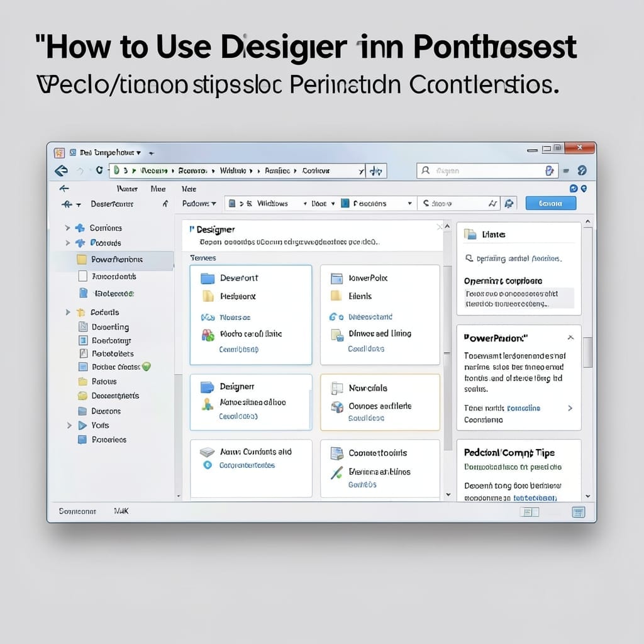644x644 pixels.
Task: Open the title bar dropdown arrow
Action: (139, 153)
